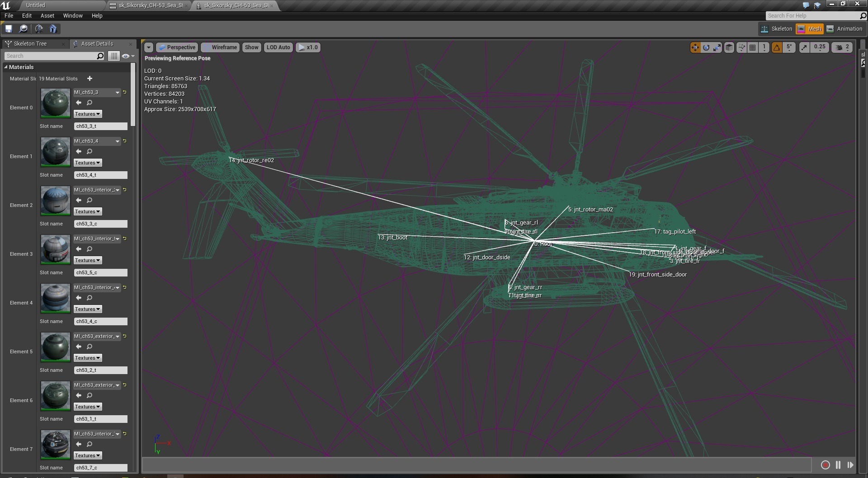Open the Textures dropdown for Element 2
The image size is (868, 478).
point(88,211)
